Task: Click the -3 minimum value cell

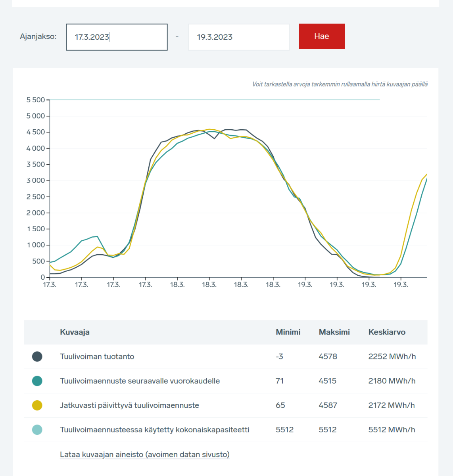Action: (279, 357)
